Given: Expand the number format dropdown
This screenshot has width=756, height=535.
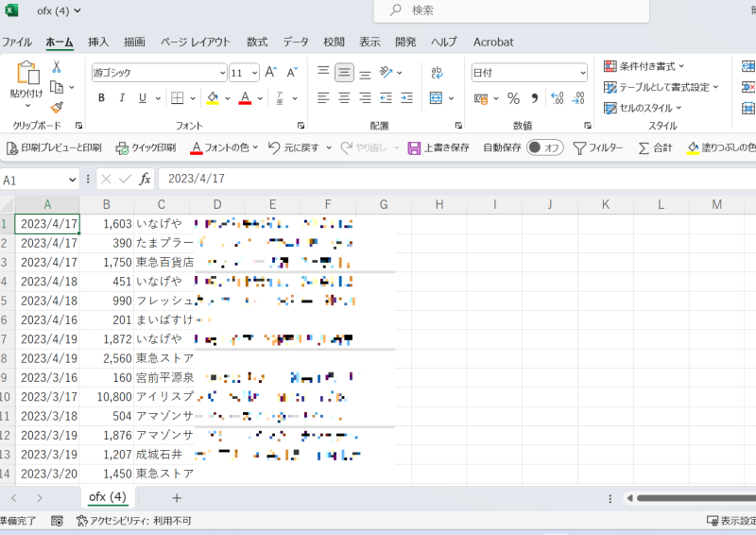Looking at the screenshot, I should tap(582, 73).
